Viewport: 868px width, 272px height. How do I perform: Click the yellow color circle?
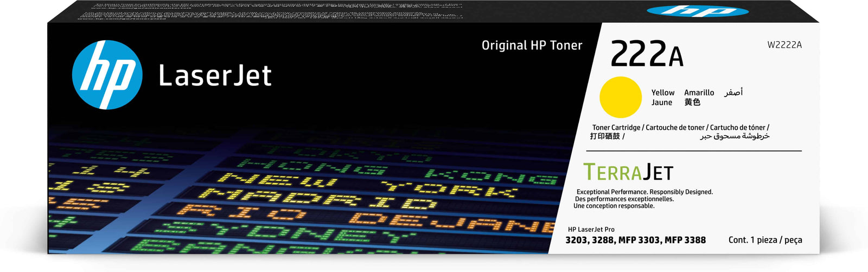(x=620, y=97)
